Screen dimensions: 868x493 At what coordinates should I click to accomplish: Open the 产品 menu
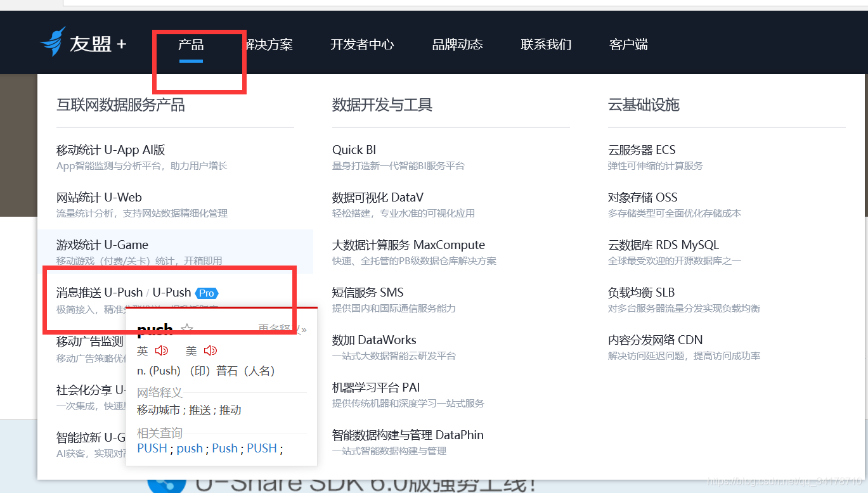tap(191, 44)
